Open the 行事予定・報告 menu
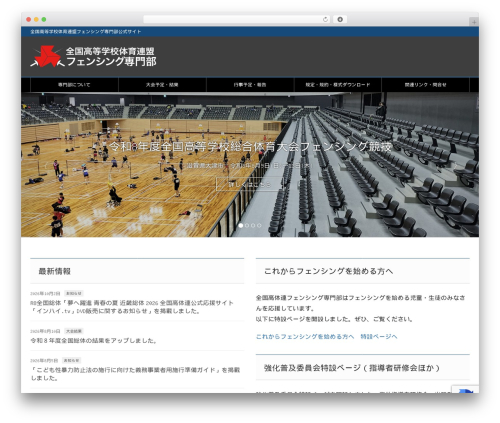The height and width of the screenshot is (423, 500). tap(250, 85)
